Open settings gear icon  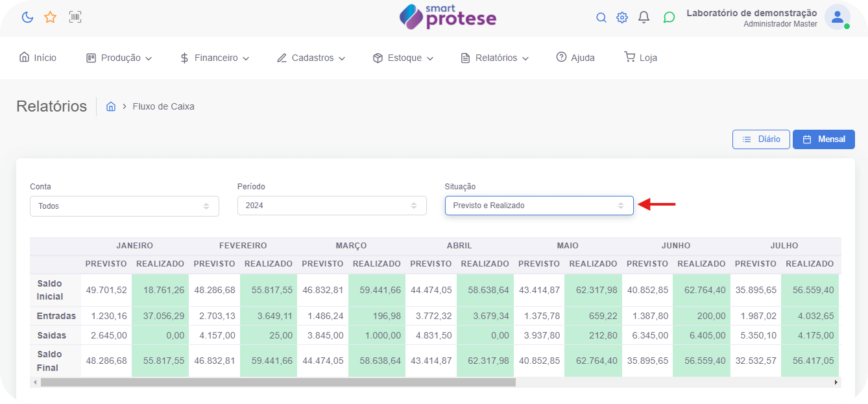[621, 18]
